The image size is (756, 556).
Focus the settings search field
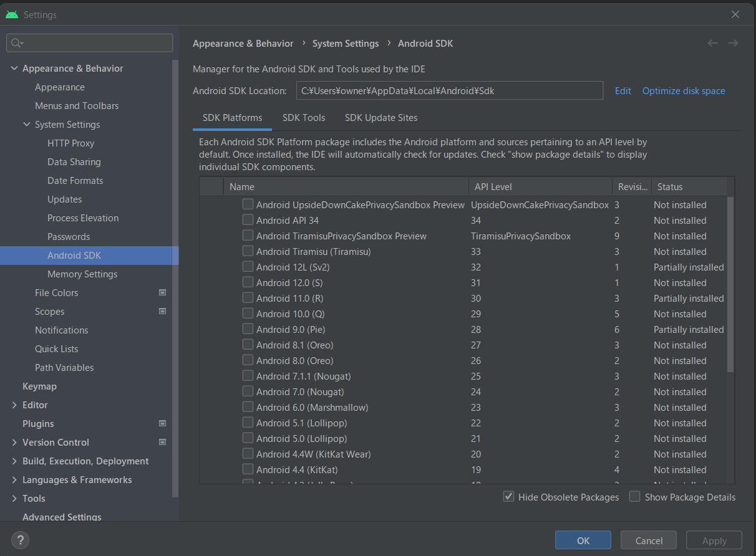[90, 43]
